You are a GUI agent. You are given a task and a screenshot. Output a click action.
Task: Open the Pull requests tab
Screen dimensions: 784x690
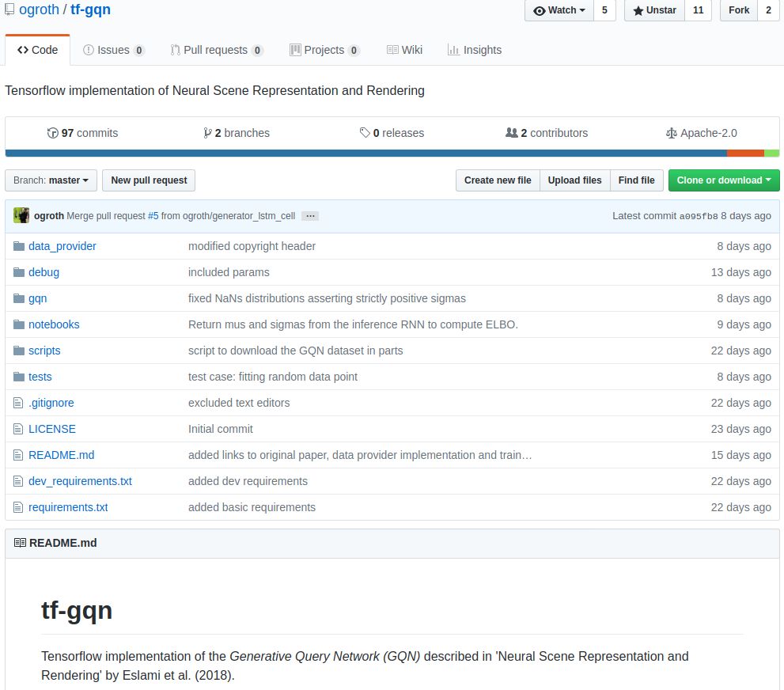217,50
